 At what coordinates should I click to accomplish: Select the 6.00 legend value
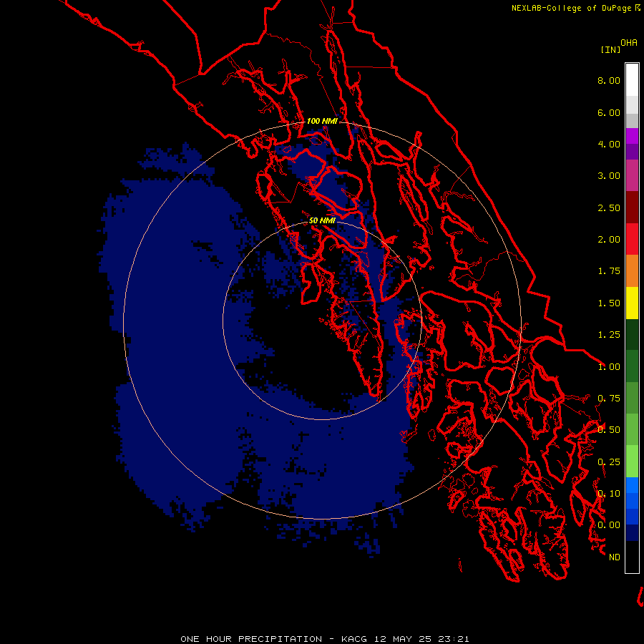(x=609, y=112)
